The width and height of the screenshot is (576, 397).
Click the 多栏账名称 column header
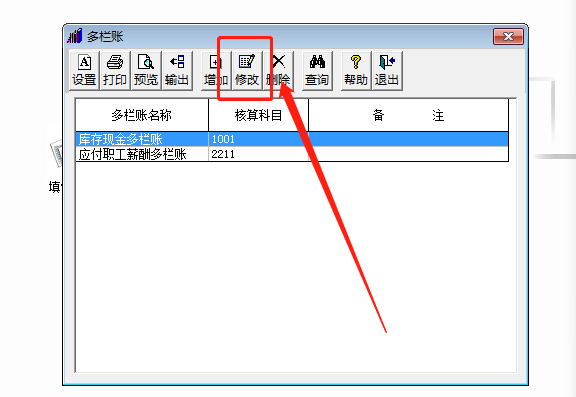tap(142, 115)
